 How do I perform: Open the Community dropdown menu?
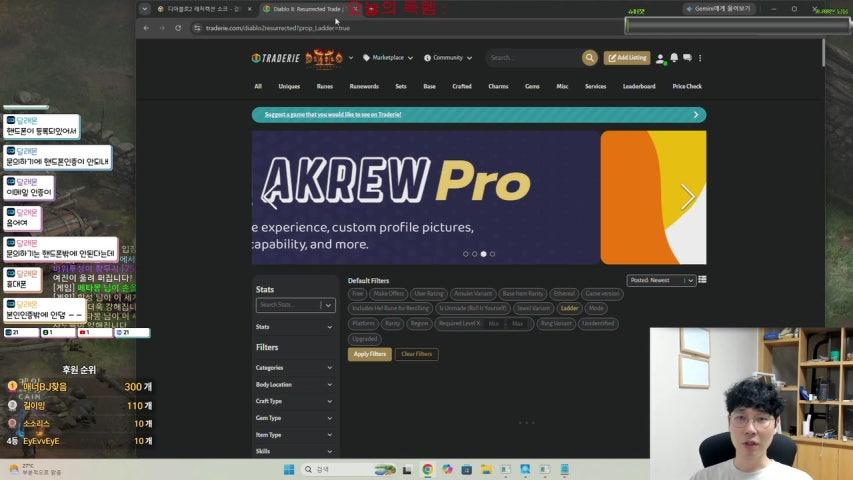(448, 58)
